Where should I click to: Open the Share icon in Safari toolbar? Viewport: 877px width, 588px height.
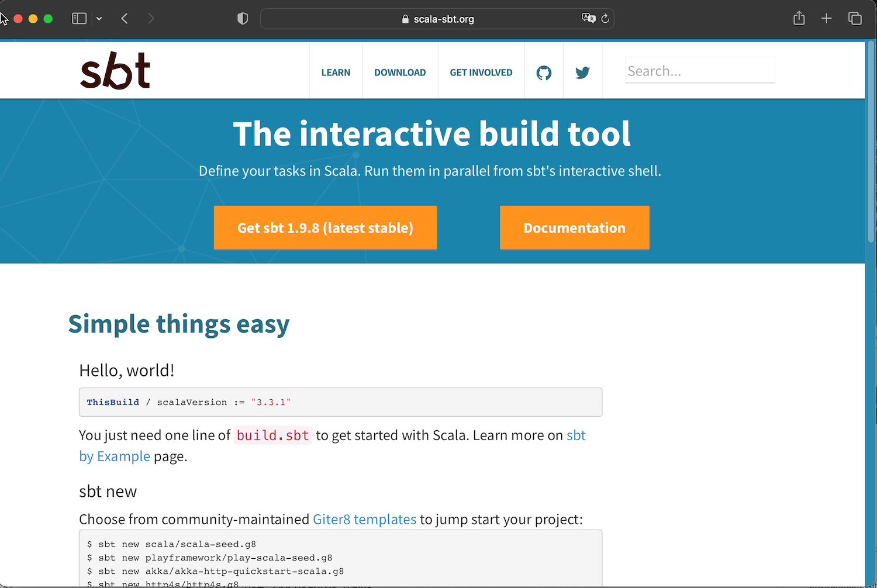point(799,18)
